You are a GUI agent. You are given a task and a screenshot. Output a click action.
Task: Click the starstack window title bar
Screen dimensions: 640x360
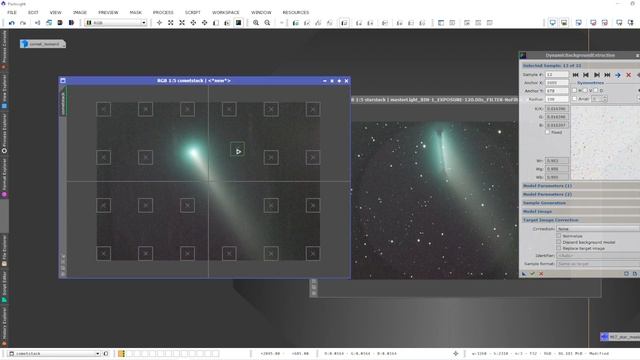pyautogui.click(x=435, y=100)
